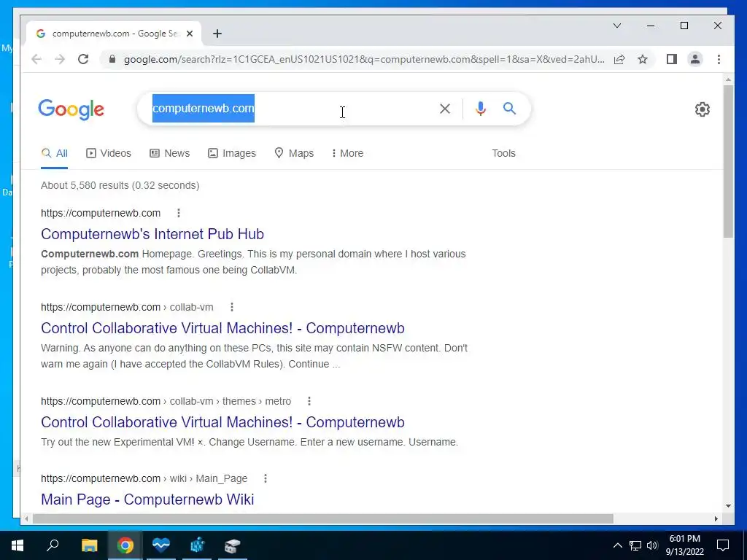The image size is (747, 560).
Task: View site info via the padlock icon
Action: coord(112,59)
